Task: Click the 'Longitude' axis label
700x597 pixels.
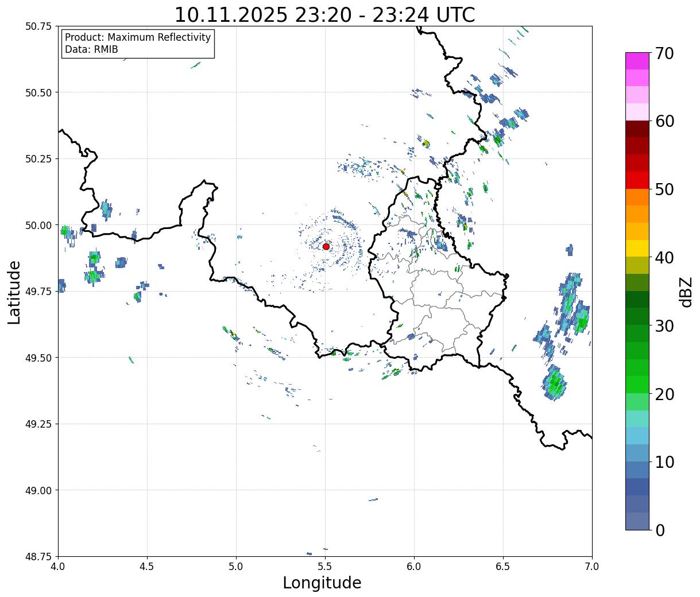Action: [x=322, y=583]
